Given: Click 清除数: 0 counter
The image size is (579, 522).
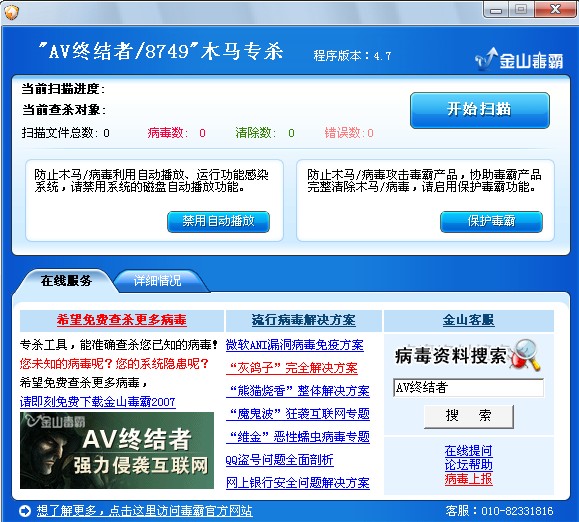Looking at the screenshot, I should [265, 133].
